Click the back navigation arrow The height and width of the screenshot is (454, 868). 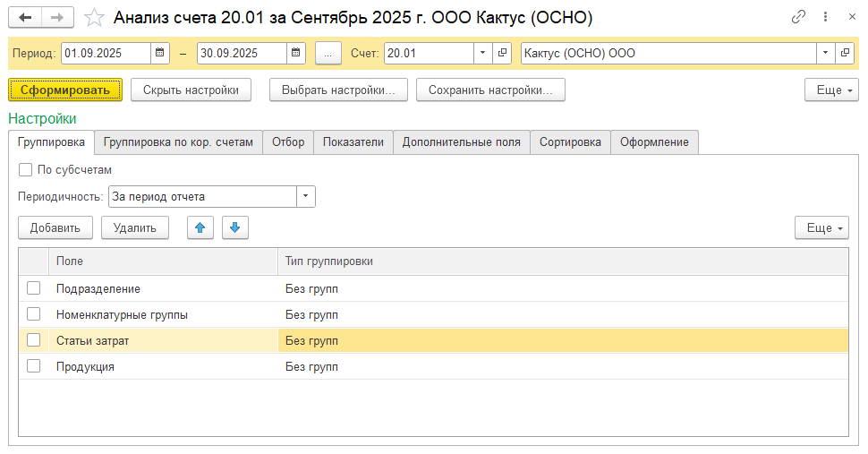pos(25,18)
